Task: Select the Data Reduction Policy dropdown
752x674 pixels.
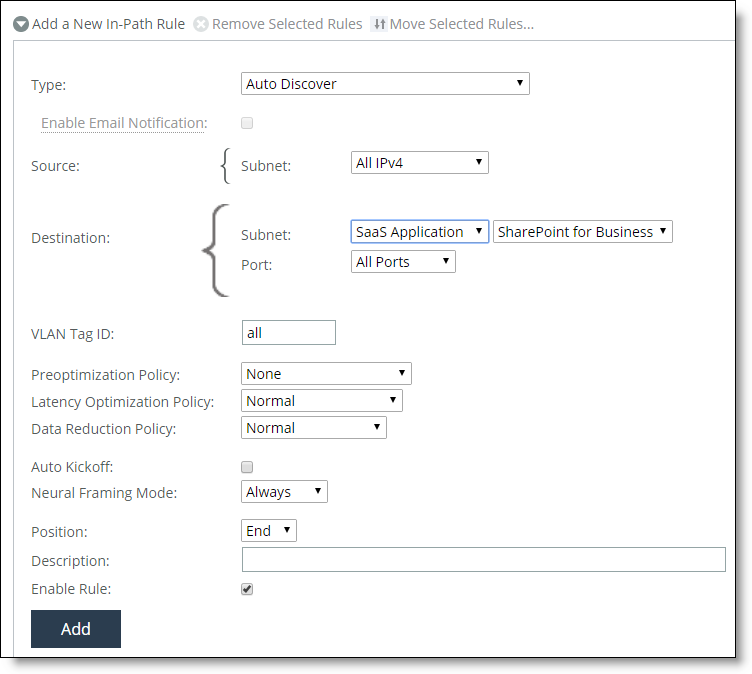Action: click(314, 428)
